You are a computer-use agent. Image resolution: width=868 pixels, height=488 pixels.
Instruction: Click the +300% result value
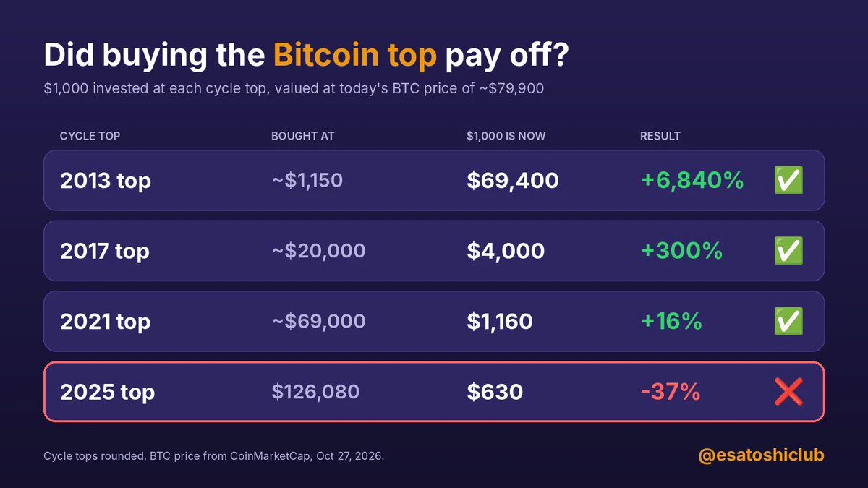point(682,251)
